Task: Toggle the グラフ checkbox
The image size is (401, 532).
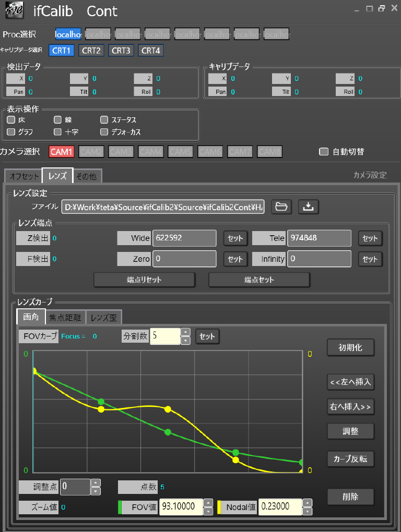Action: [10, 132]
